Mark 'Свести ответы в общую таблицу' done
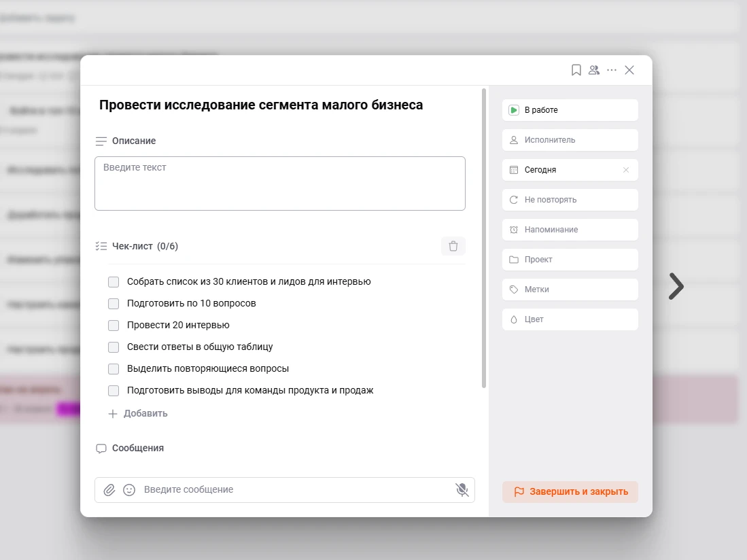The width and height of the screenshot is (747, 560). (x=114, y=347)
